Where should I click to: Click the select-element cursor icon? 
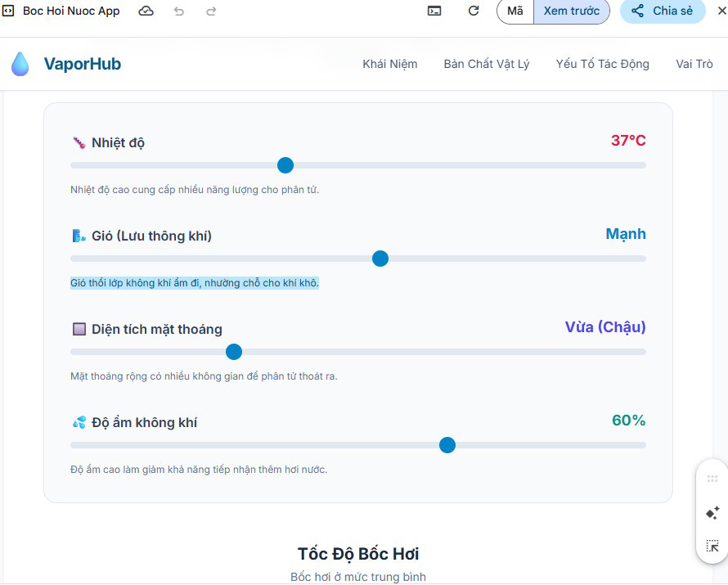coord(712,546)
